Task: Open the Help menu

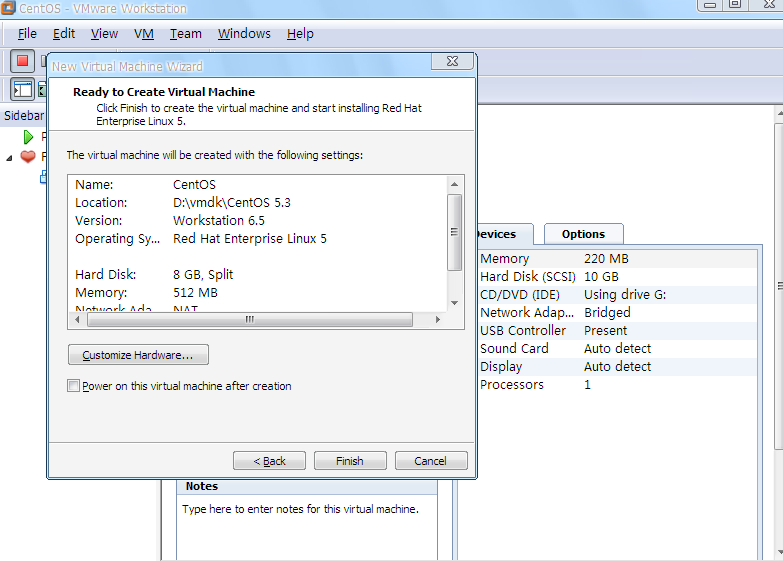Action: 300,33
